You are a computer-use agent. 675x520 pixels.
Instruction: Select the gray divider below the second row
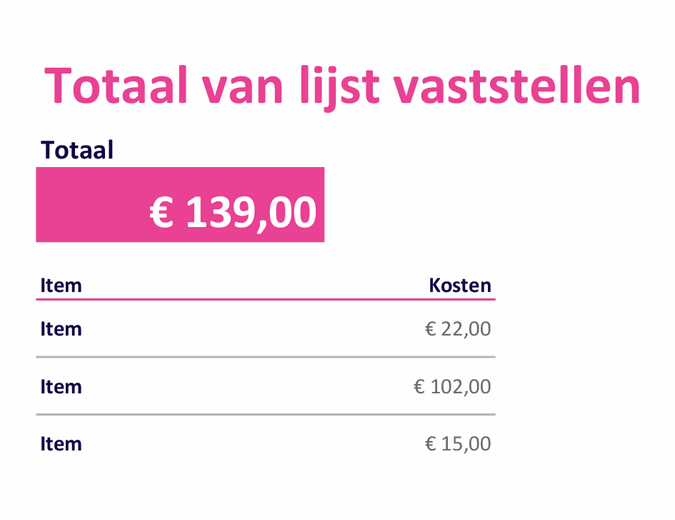(x=265, y=414)
